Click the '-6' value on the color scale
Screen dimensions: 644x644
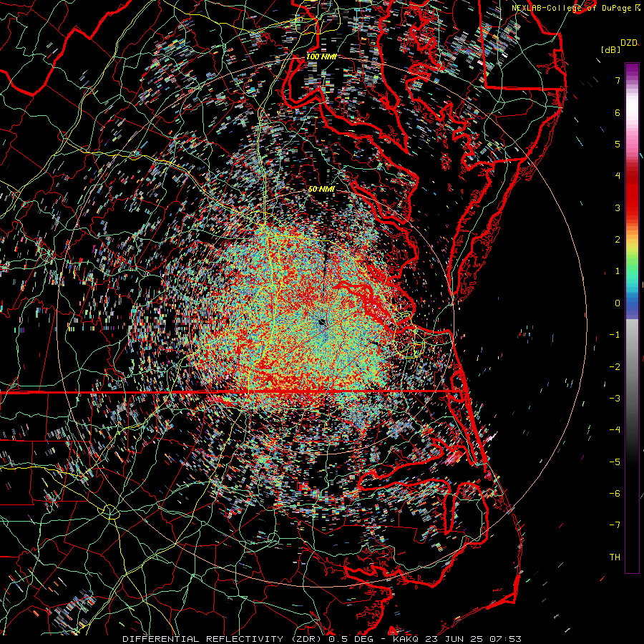pos(615,494)
